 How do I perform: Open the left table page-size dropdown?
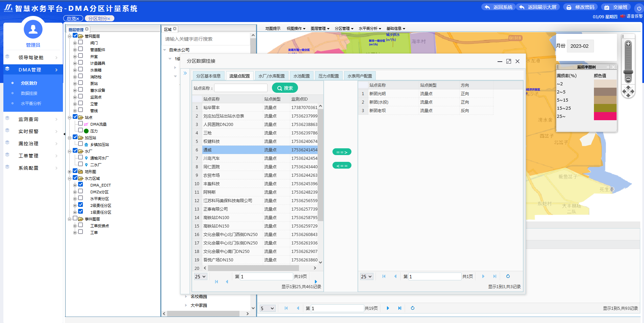coord(200,277)
